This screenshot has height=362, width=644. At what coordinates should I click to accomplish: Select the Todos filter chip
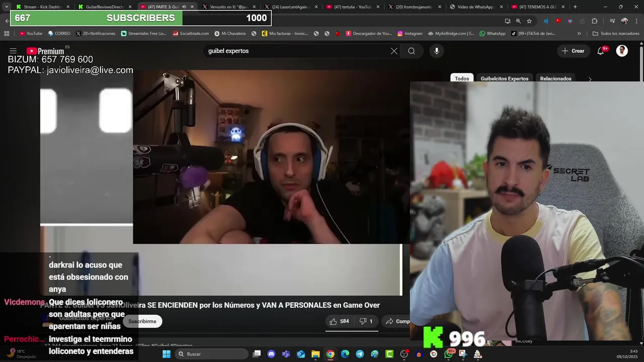click(x=462, y=78)
